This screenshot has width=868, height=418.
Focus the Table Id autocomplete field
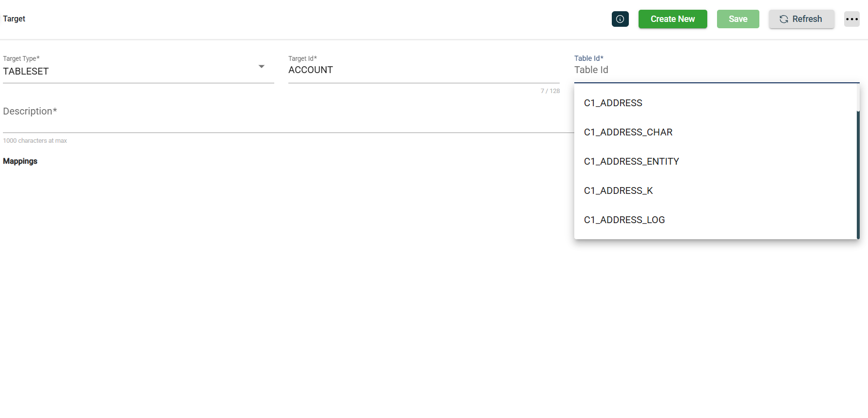716,70
